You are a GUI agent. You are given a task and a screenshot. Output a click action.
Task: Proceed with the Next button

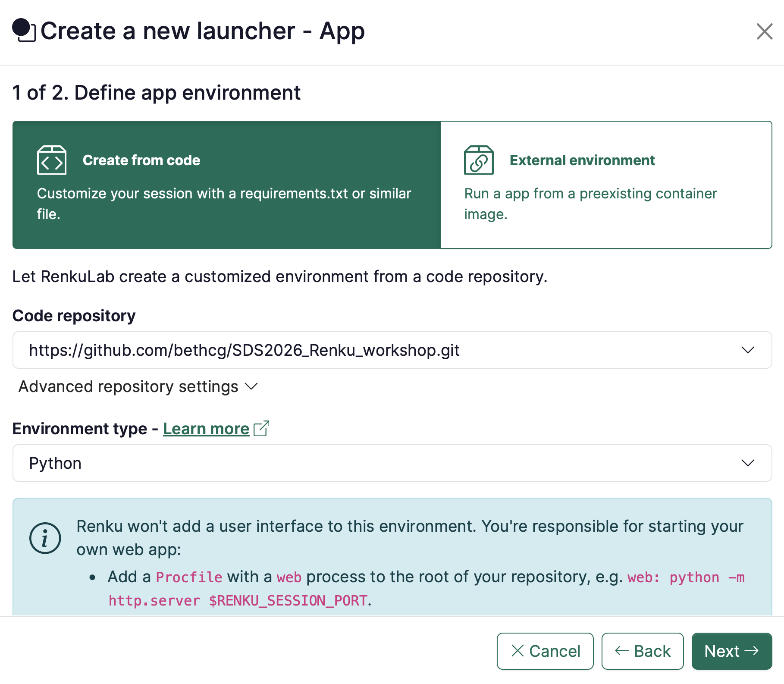[732, 651]
